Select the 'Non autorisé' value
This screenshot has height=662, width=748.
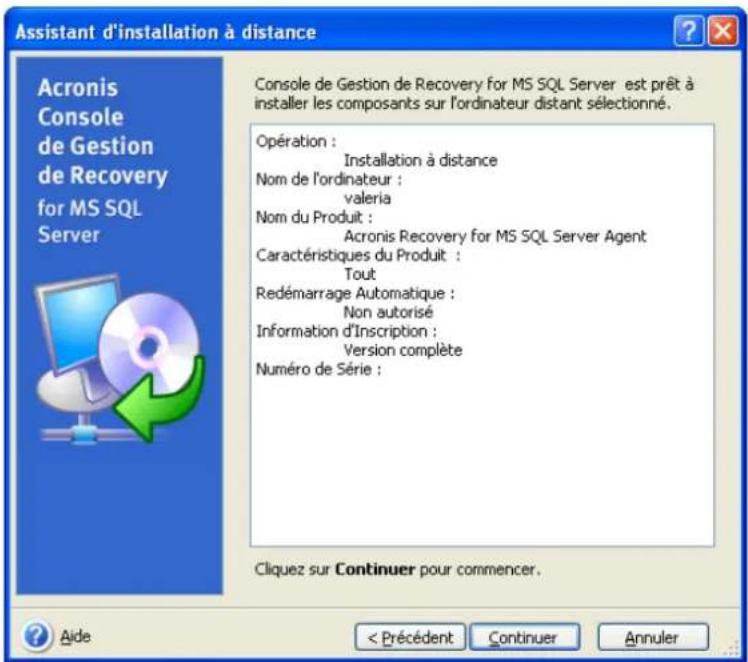coord(388,312)
